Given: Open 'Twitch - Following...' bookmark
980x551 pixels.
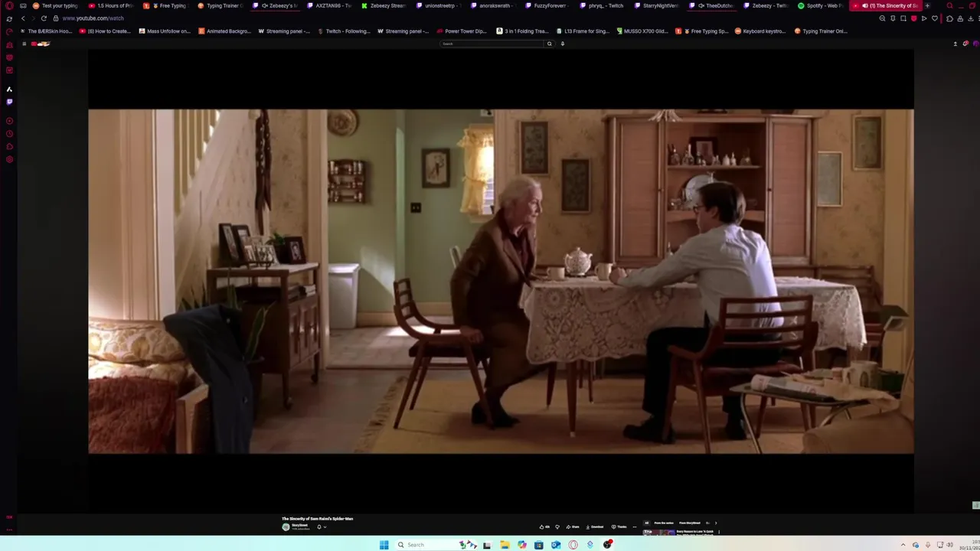Looking at the screenshot, I should (x=344, y=31).
